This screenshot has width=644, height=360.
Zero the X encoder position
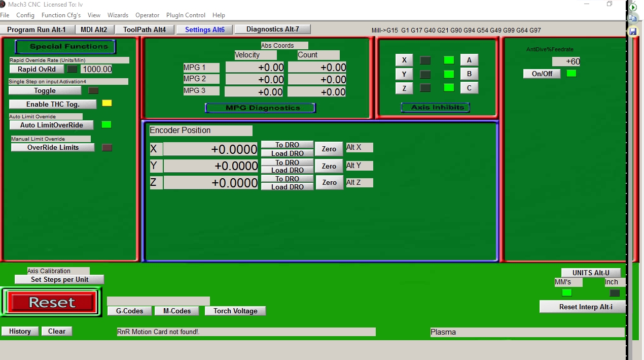click(x=329, y=149)
